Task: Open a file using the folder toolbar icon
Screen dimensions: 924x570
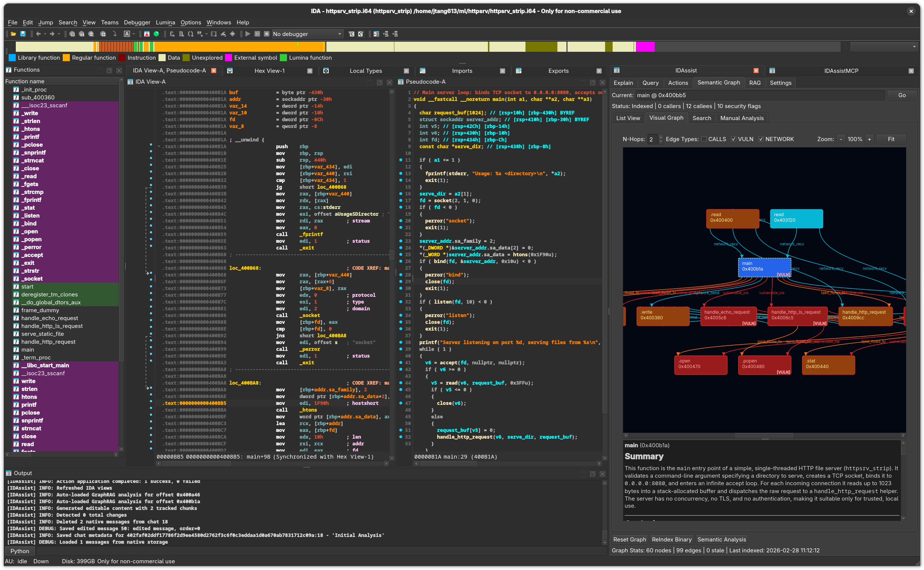Action: [14, 34]
